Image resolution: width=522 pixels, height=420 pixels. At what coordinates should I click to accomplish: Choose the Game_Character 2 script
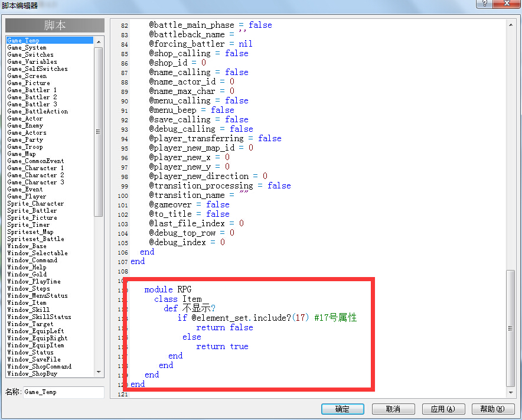tap(35, 175)
